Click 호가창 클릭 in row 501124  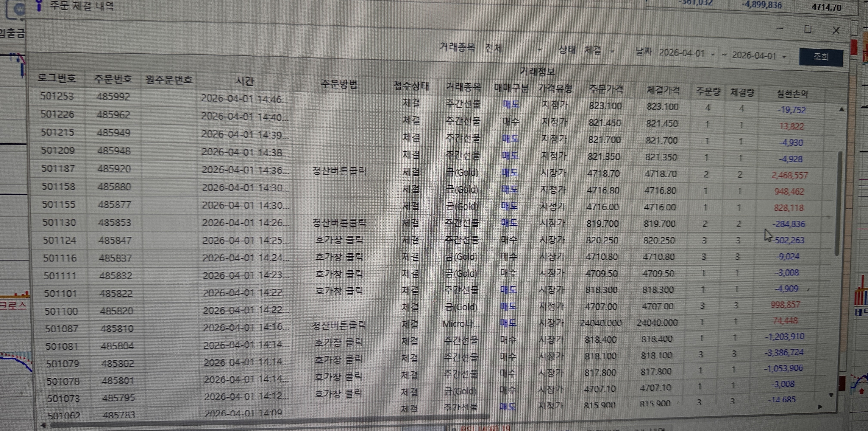pyautogui.click(x=339, y=240)
